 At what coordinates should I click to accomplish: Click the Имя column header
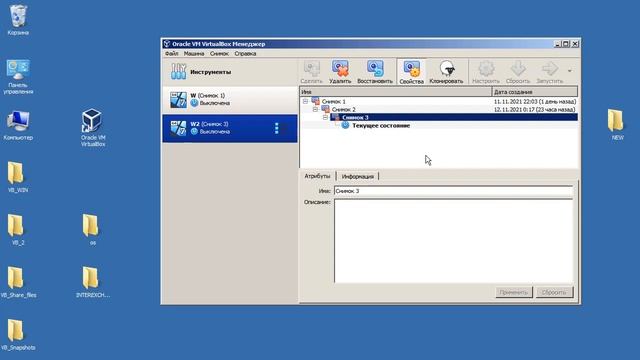point(396,92)
